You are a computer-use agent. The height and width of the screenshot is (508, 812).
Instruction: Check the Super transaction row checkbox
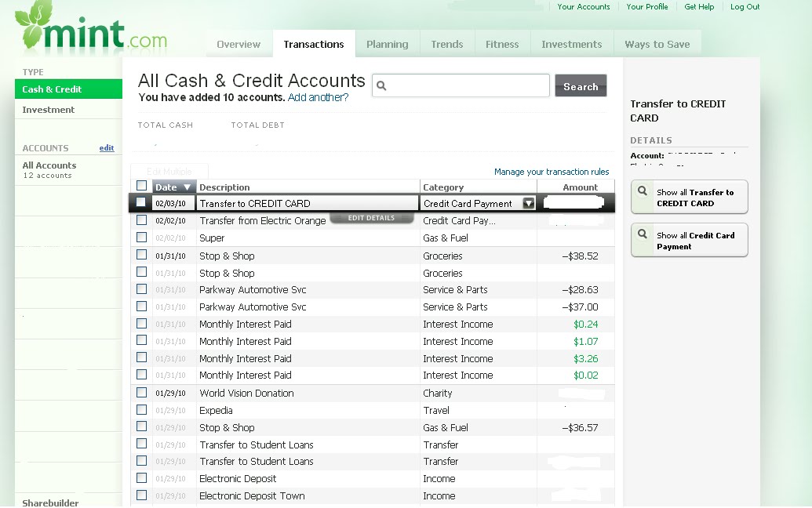[x=141, y=237]
